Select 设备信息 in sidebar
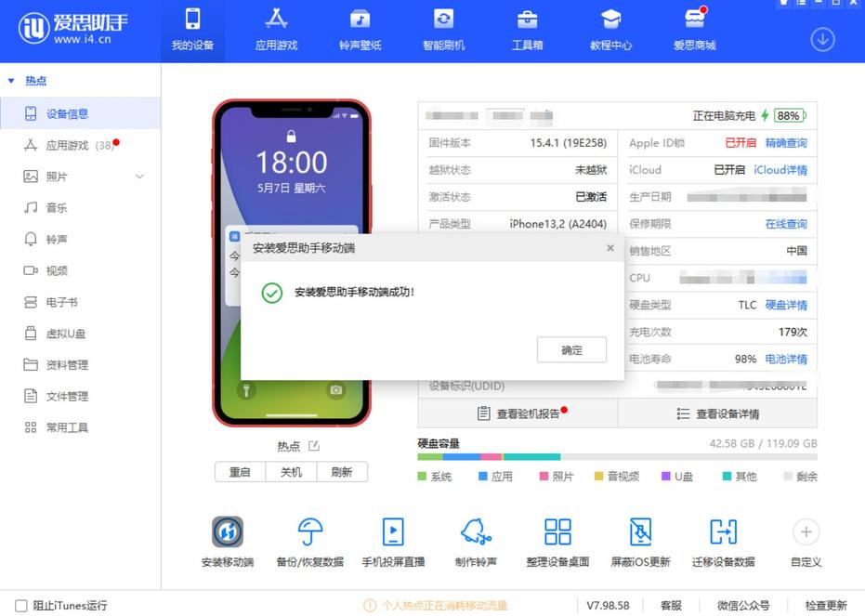This screenshot has height=616, width=865. [x=81, y=113]
